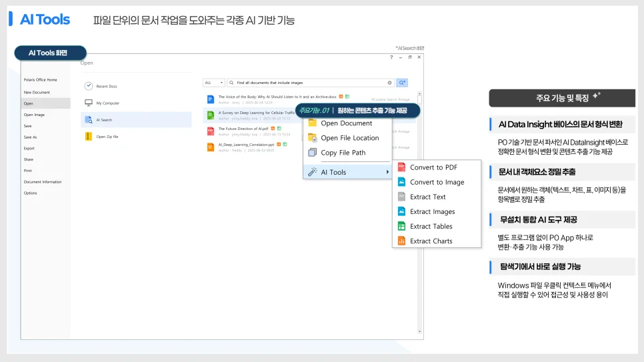The width and height of the screenshot is (644, 362).
Task: Click Open Image in sidebar
Action: click(x=34, y=115)
